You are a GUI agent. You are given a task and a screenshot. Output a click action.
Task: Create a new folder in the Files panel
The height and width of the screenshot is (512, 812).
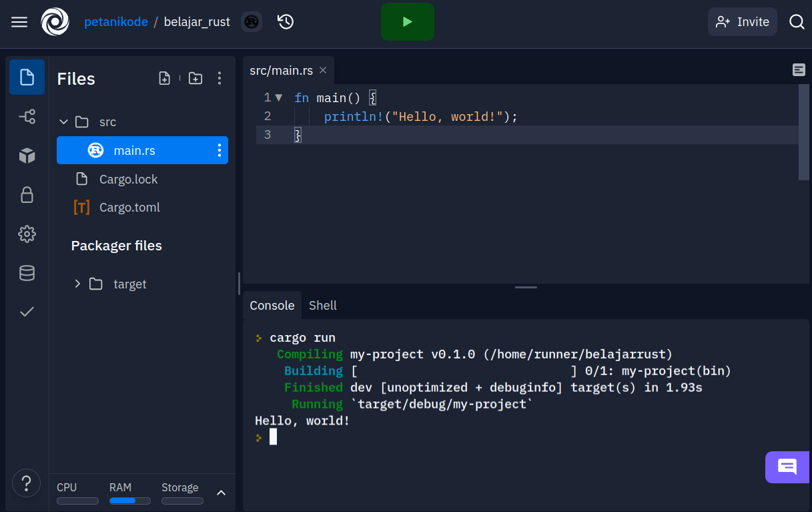[195, 78]
